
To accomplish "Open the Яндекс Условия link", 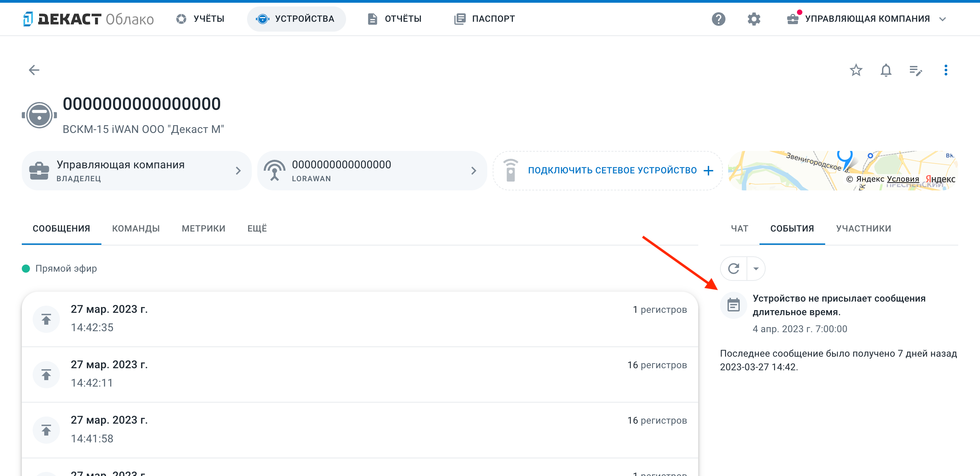I will pos(903,179).
